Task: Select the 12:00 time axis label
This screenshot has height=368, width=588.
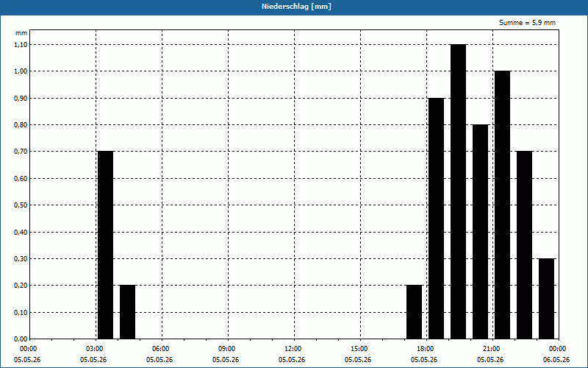Action: pyautogui.click(x=293, y=349)
